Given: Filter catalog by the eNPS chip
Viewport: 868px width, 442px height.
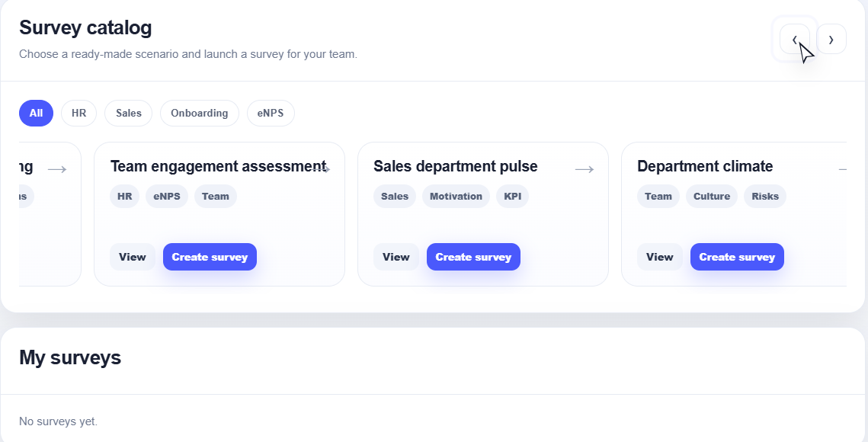Looking at the screenshot, I should tap(271, 113).
